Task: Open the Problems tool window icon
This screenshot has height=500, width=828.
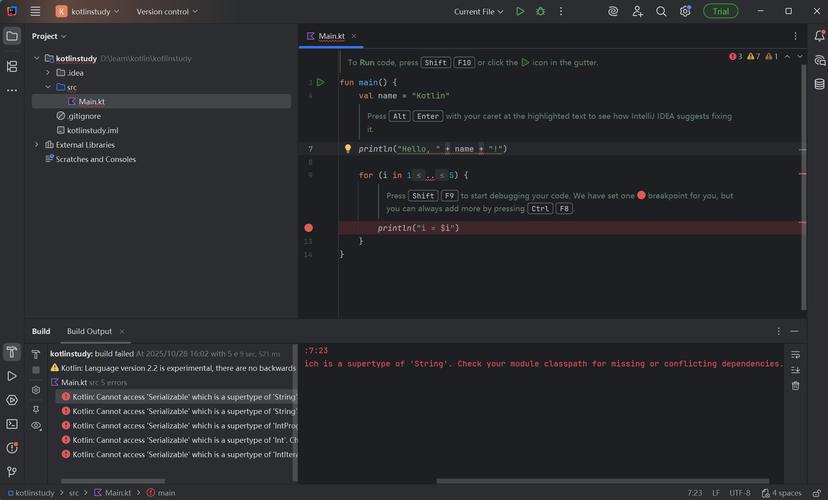Action: click(12, 448)
